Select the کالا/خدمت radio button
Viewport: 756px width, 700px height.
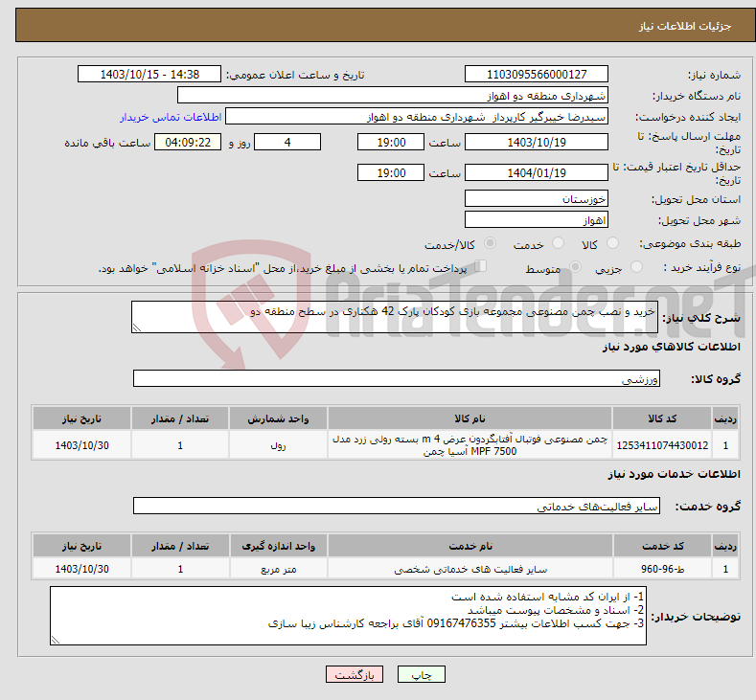[x=490, y=243]
